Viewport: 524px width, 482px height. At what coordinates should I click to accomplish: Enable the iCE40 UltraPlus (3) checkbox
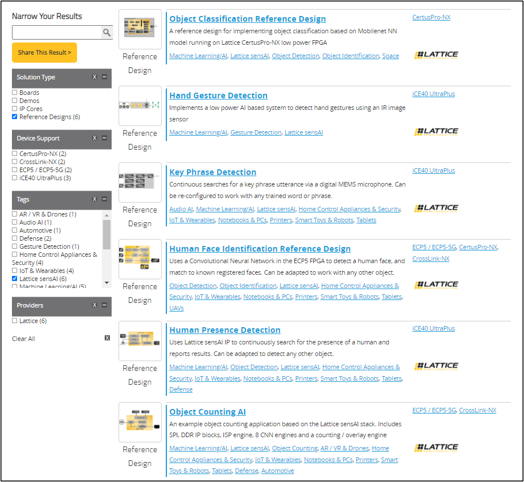(x=14, y=178)
